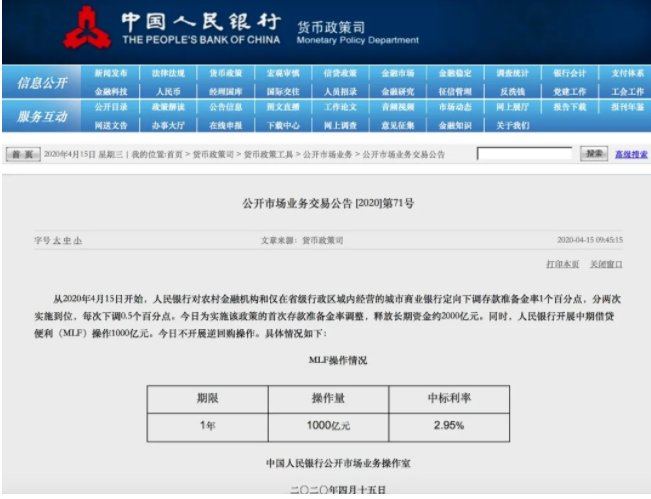Open the 征信管理 menu item
This screenshot has width=651, height=499.
pos(455,92)
